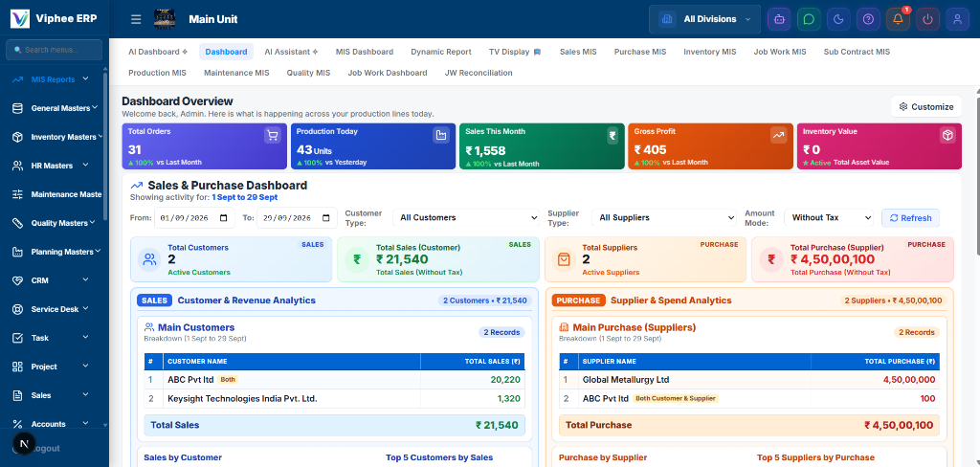Click the Total Customers people icon

pyautogui.click(x=149, y=258)
